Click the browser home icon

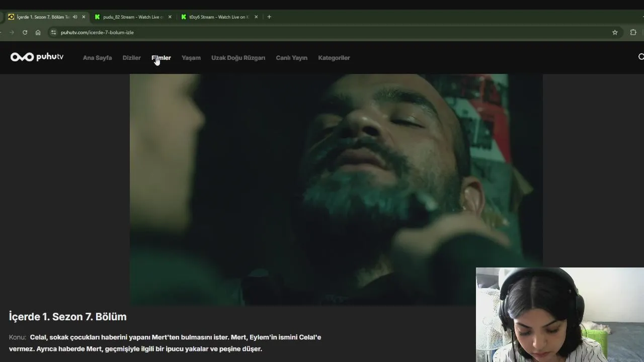click(x=38, y=32)
